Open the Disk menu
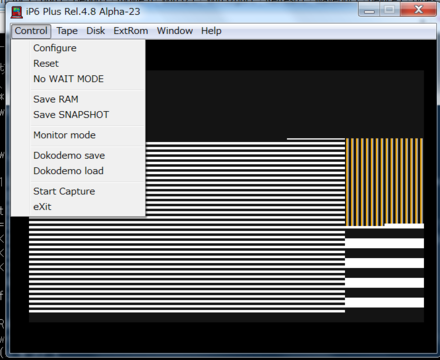 95,31
